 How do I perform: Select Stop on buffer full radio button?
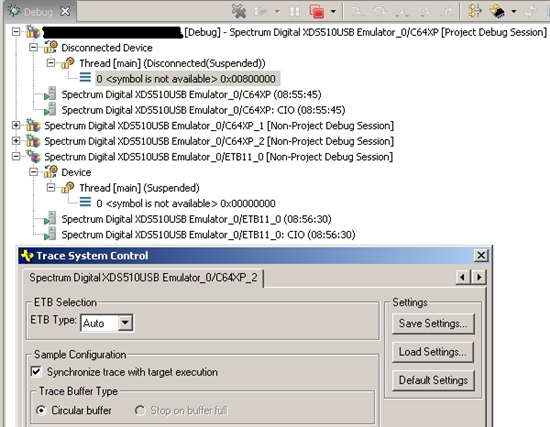pos(140,410)
